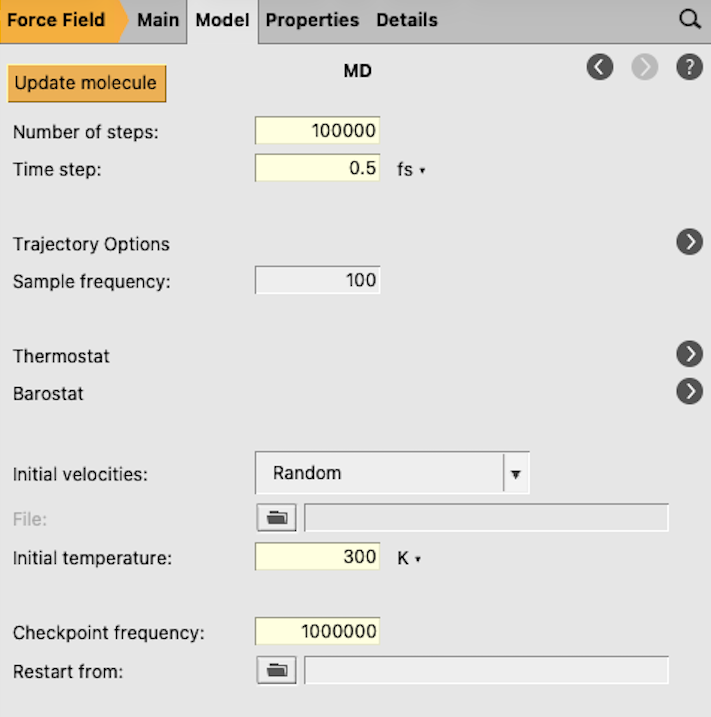Click the Update molecule button
The height and width of the screenshot is (717, 711).
[x=86, y=83]
